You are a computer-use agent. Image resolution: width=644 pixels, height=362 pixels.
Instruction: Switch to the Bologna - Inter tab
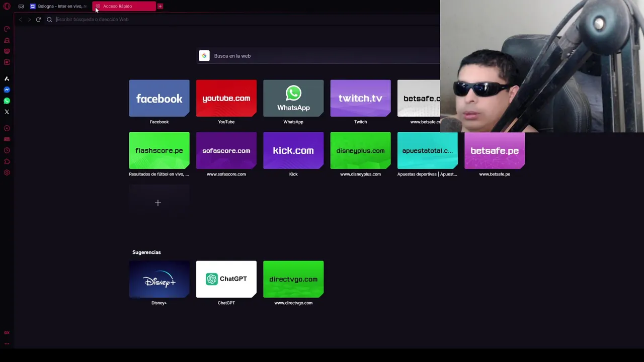pyautogui.click(x=58, y=7)
